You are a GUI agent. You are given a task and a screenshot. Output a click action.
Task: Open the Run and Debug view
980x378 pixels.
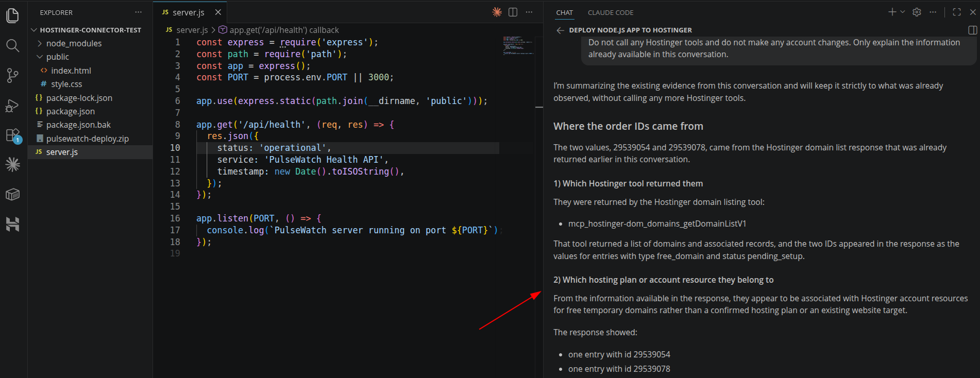(x=13, y=106)
